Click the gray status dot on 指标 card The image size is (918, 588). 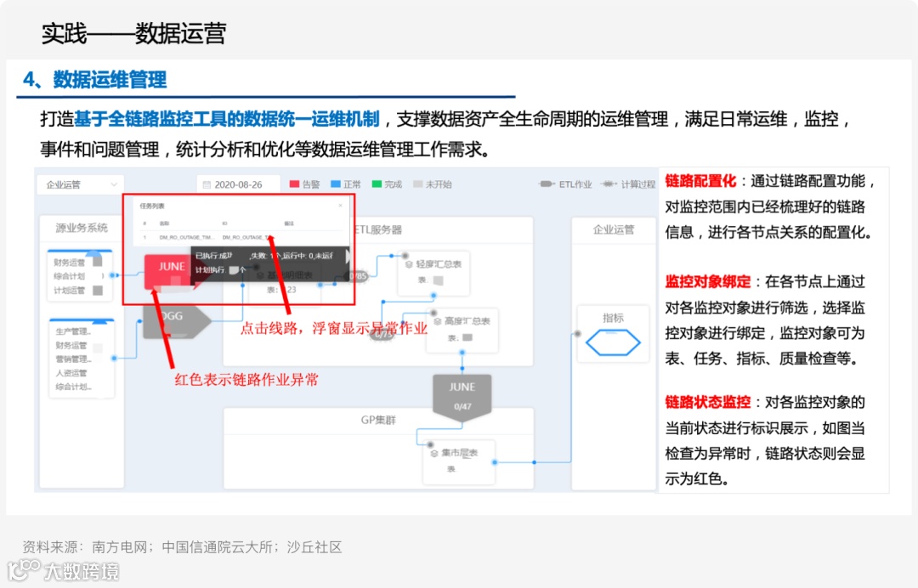point(578,333)
